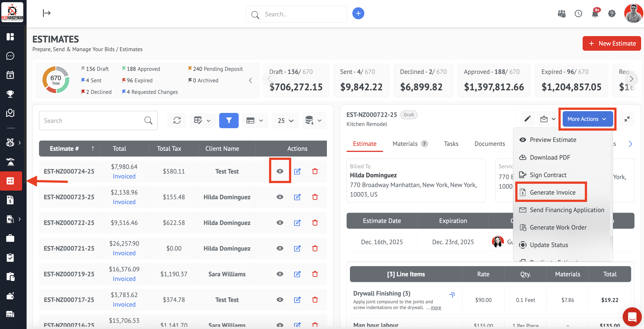Open the email envelope dropdown arrow
644x329 pixels.
pyautogui.click(x=554, y=119)
